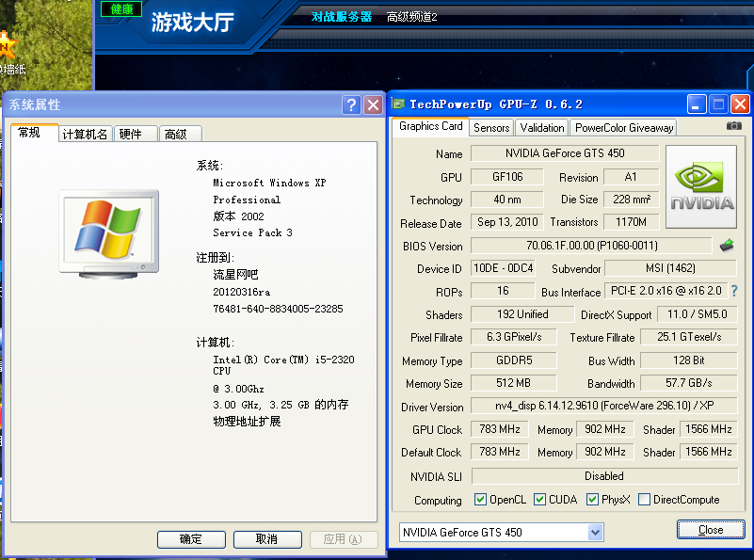The image size is (754, 560).
Task: Click the Die Size field showing 228 mm²
Action: (631, 200)
